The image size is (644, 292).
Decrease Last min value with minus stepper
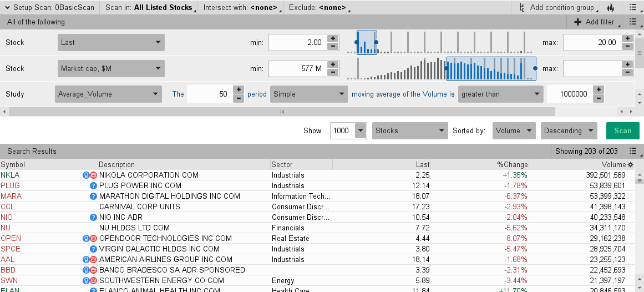pos(333,46)
